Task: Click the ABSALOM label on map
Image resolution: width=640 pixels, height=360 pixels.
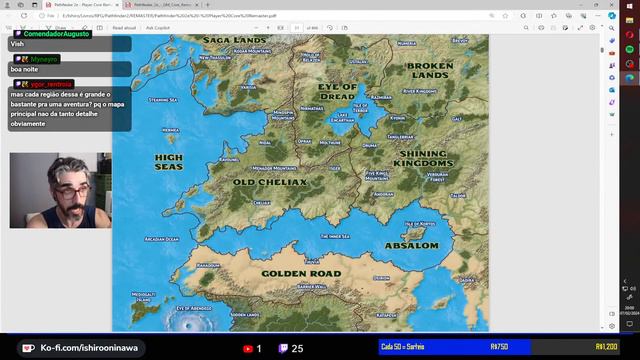Action: (412, 246)
